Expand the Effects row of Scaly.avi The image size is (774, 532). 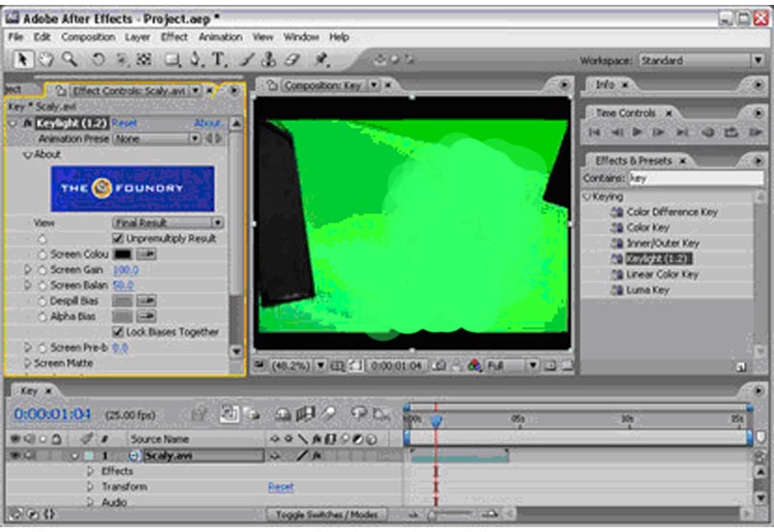[90, 471]
